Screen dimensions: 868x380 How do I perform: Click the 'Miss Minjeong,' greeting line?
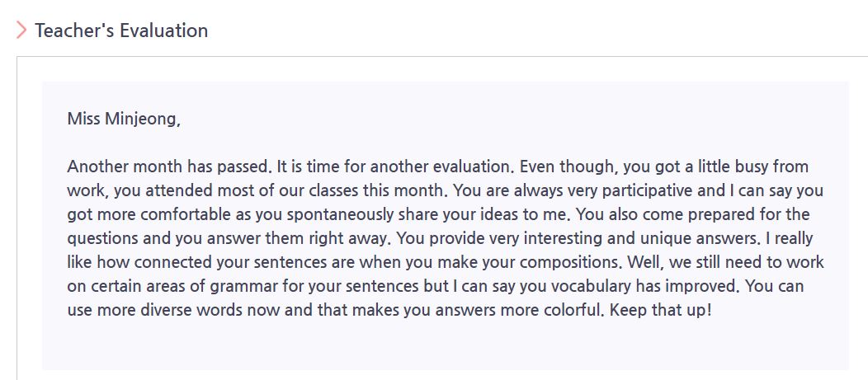click(x=124, y=119)
